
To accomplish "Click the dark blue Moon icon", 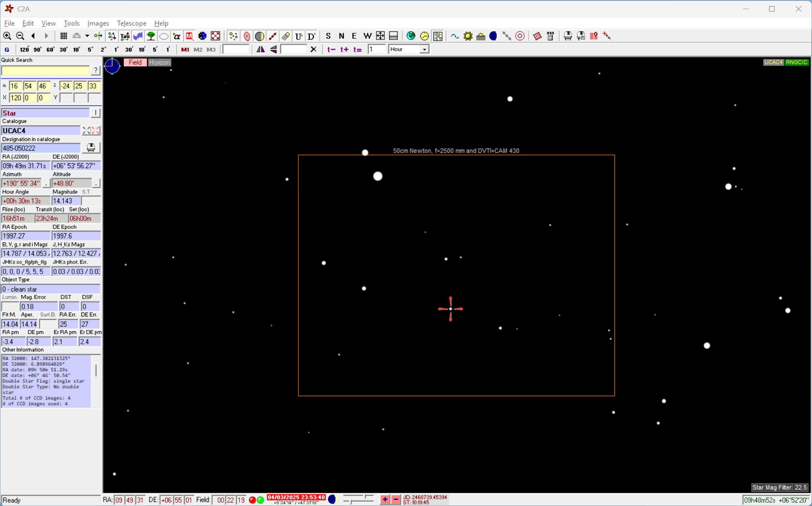I will [493, 36].
